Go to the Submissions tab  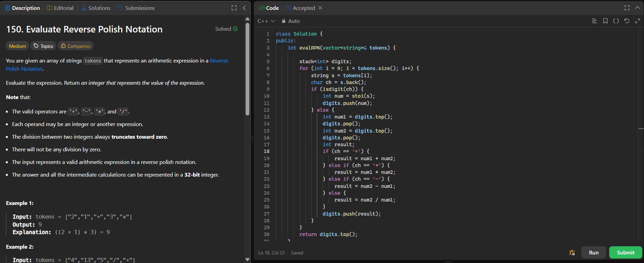click(x=136, y=8)
